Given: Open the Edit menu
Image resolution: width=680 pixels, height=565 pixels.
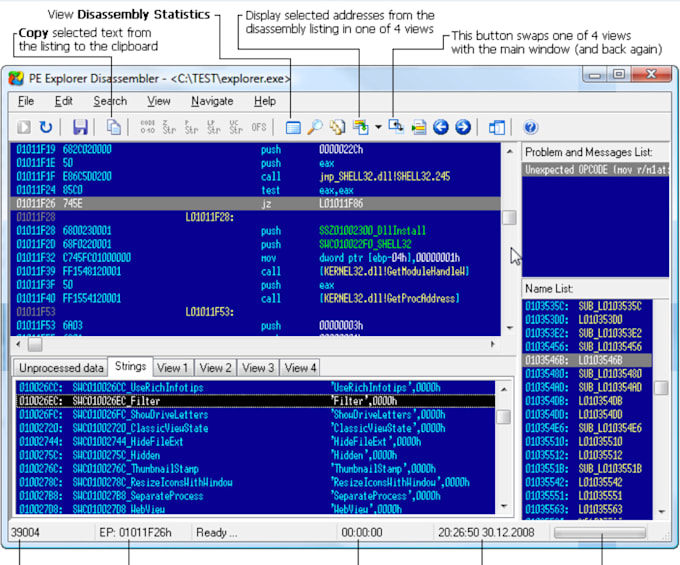Looking at the screenshot, I should [x=63, y=101].
